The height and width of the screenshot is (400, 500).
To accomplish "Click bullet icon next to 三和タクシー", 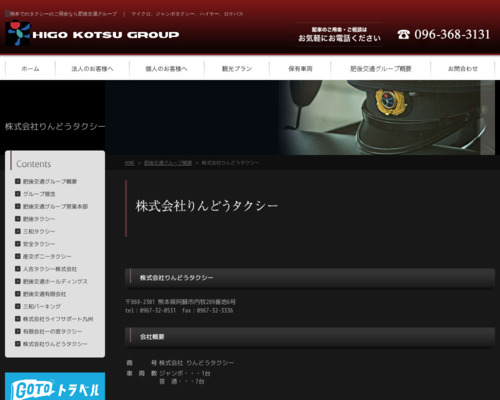I will coord(18,231).
